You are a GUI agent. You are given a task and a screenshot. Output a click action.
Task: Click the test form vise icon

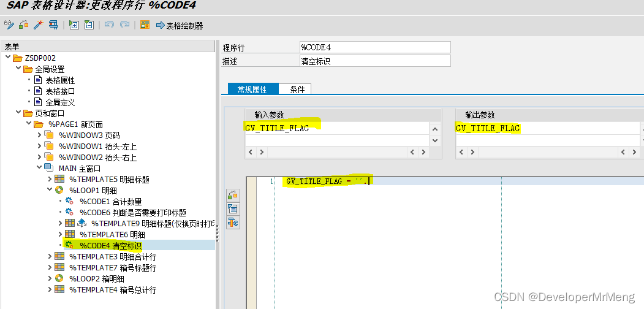coord(53,25)
